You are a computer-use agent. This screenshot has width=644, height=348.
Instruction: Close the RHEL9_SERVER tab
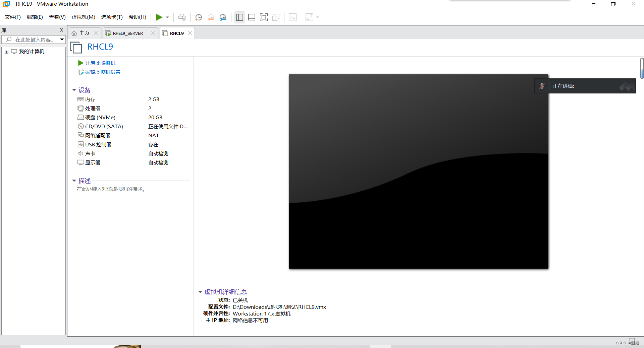click(x=153, y=33)
